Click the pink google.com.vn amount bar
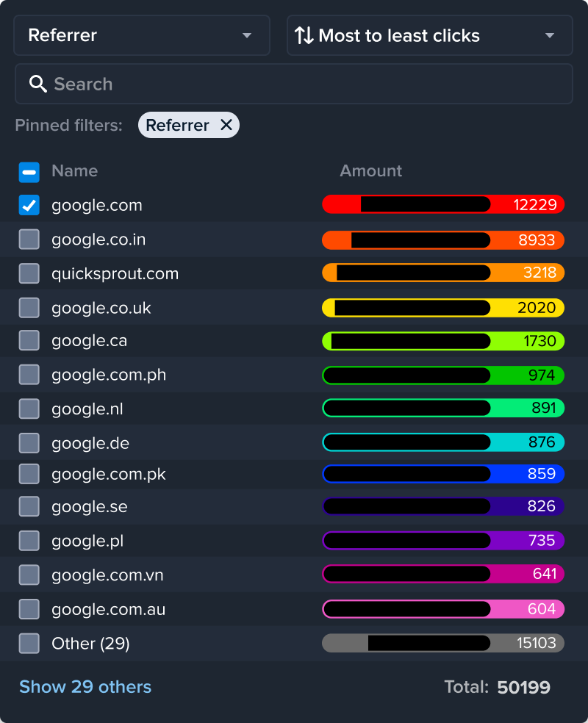 (442, 574)
